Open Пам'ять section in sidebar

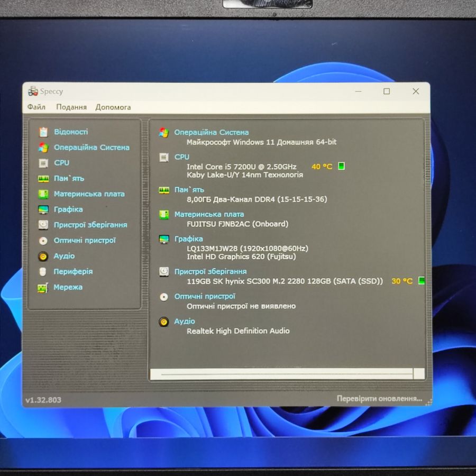(69, 178)
